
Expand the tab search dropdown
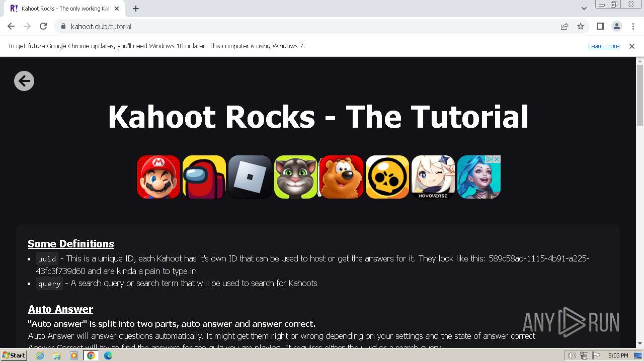point(584,9)
